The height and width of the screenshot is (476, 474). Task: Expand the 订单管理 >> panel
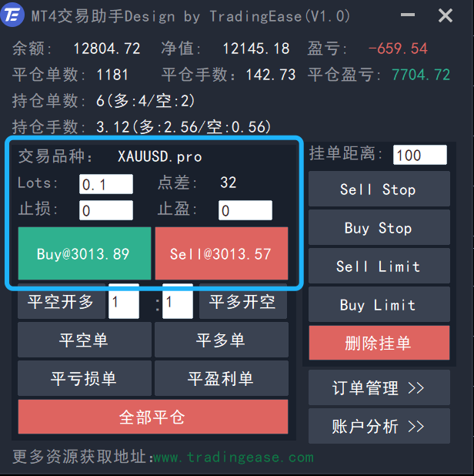point(379,387)
